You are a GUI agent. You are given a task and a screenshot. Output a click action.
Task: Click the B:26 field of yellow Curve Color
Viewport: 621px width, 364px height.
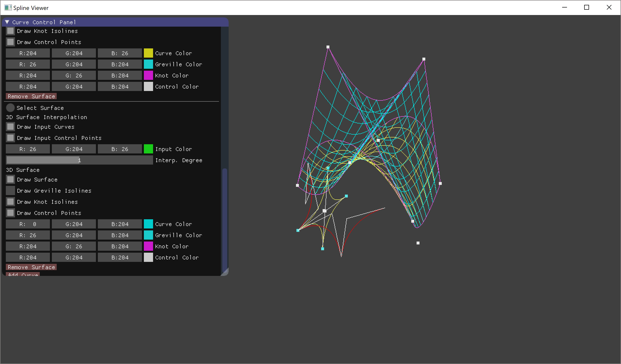pyautogui.click(x=120, y=53)
